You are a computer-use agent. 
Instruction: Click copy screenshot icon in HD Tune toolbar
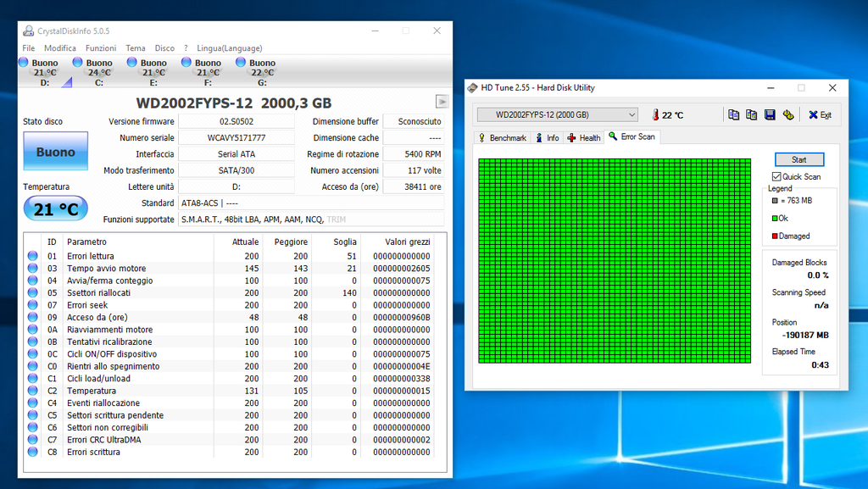[751, 114]
